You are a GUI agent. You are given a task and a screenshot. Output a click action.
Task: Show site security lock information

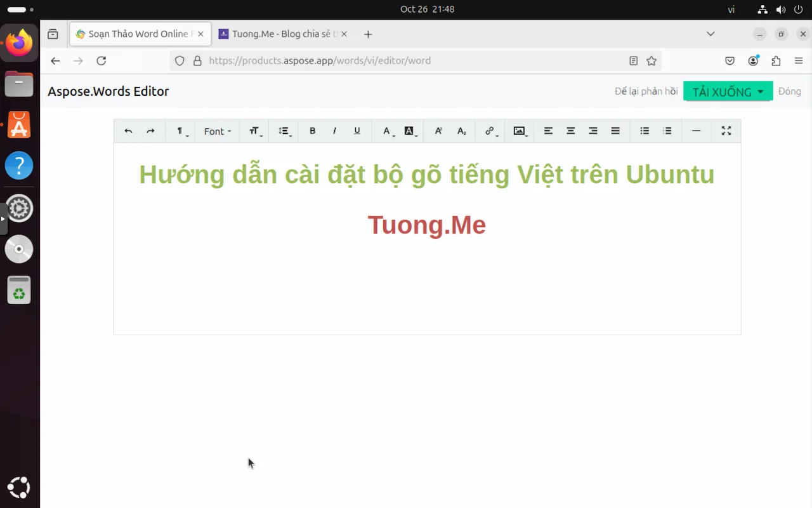(x=197, y=61)
